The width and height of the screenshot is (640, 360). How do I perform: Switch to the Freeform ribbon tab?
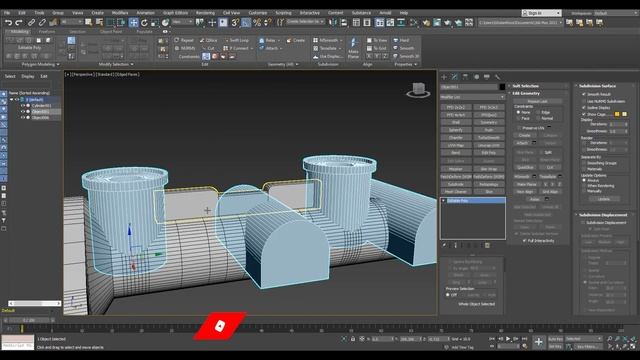pos(47,31)
